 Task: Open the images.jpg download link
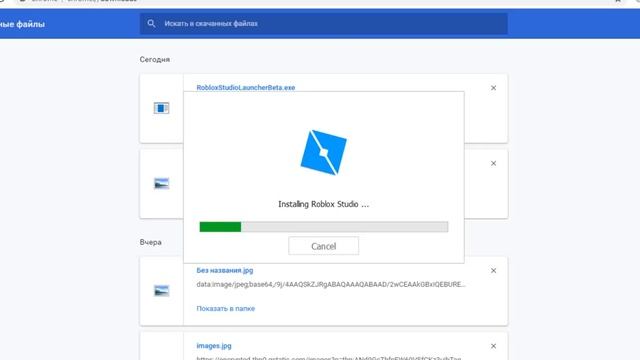[x=213, y=346]
